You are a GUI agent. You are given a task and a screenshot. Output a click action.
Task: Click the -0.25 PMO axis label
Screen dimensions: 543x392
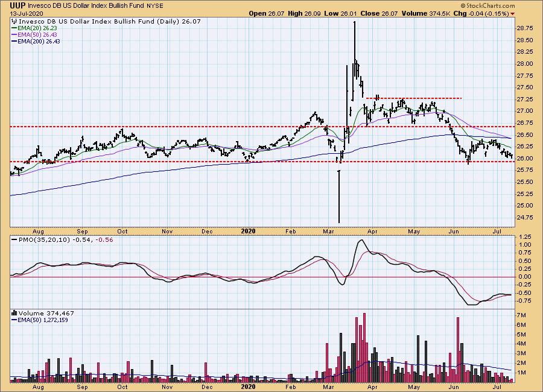click(x=524, y=285)
